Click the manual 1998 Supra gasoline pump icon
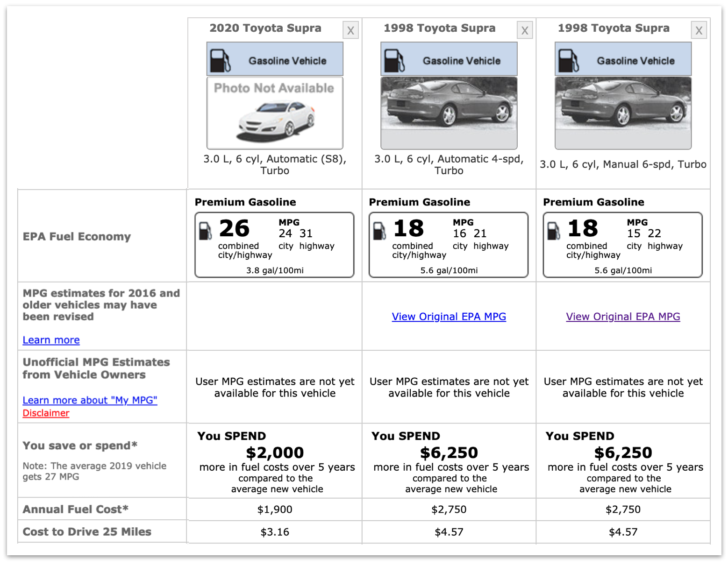The width and height of the screenshot is (728, 566). 568,60
